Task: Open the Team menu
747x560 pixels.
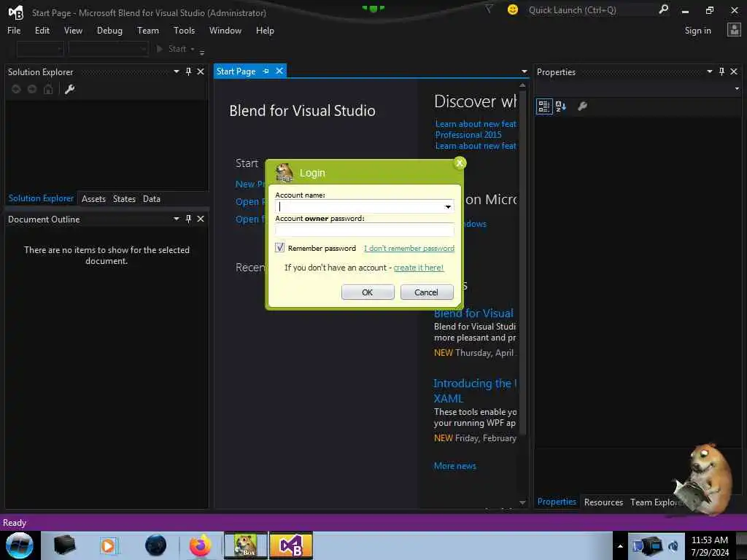Action: (x=147, y=31)
